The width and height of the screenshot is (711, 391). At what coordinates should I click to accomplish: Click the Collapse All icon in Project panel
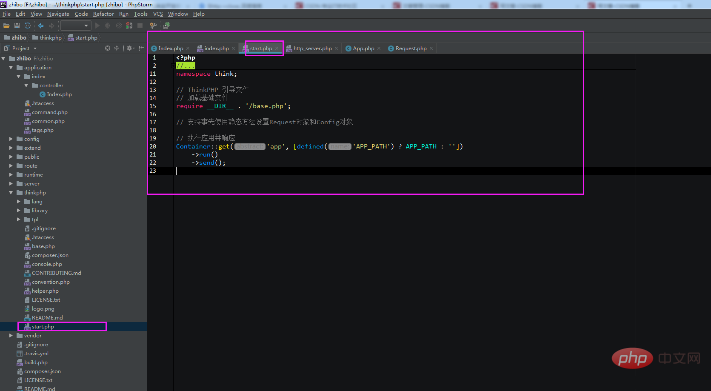click(x=117, y=48)
